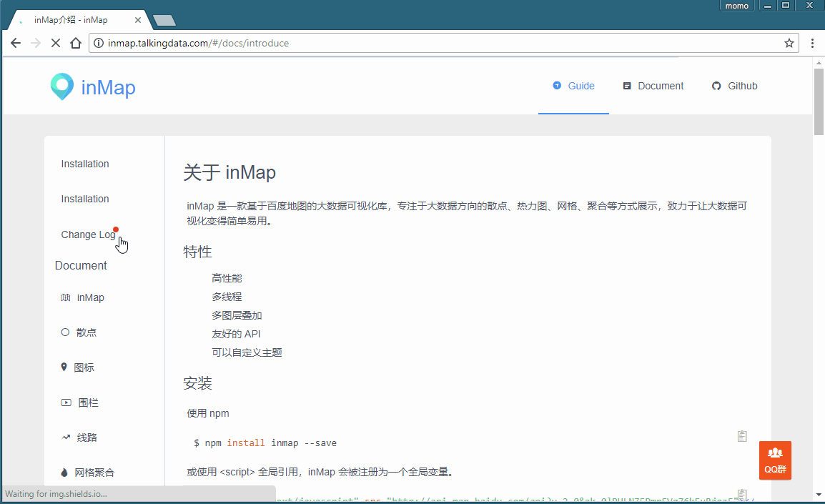Click the Change Log entry with red dot

click(x=87, y=234)
